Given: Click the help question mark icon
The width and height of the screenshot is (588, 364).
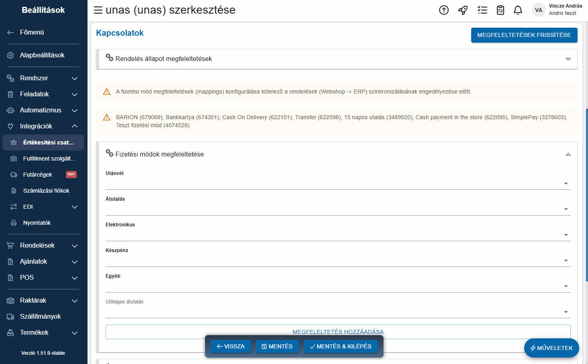Looking at the screenshot, I should 444,10.
